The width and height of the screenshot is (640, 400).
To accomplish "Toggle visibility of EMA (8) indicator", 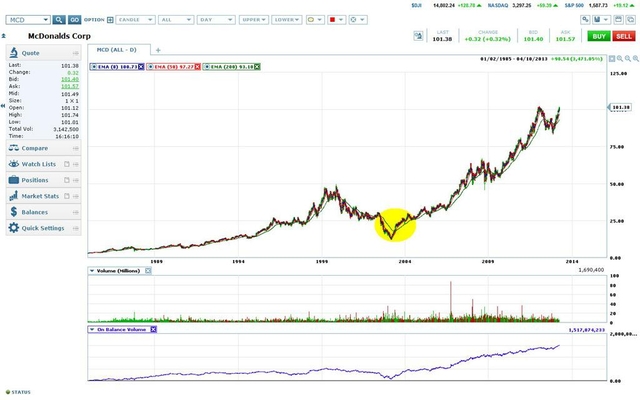I will (94, 67).
